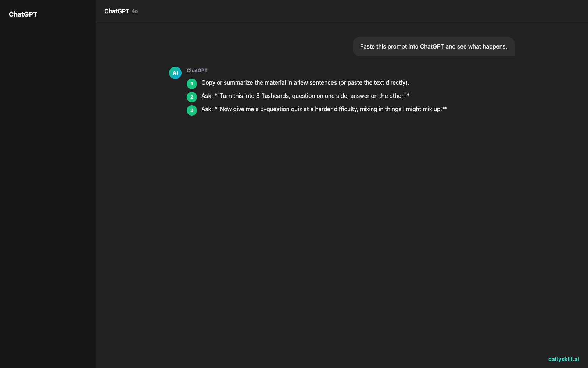Click the step 1 text about copying material

[x=305, y=83]
